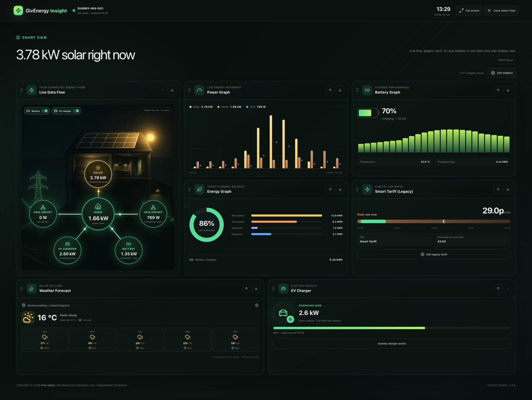Click the EV charging progress bar
Screen dimensions: 532x400
392,328
